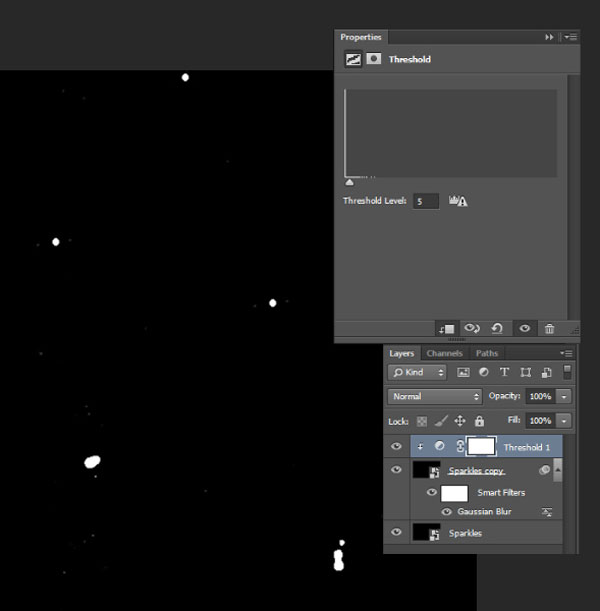Select the Sparkles copy layer name
The width and height of the screenshot is (600, 611).
click(x=476, y=471)
